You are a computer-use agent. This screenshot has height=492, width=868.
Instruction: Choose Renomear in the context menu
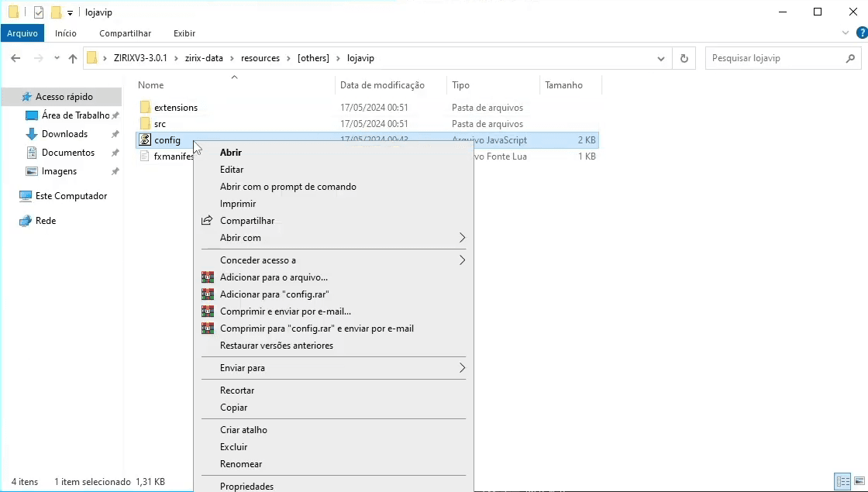click(x=241, y=464)
